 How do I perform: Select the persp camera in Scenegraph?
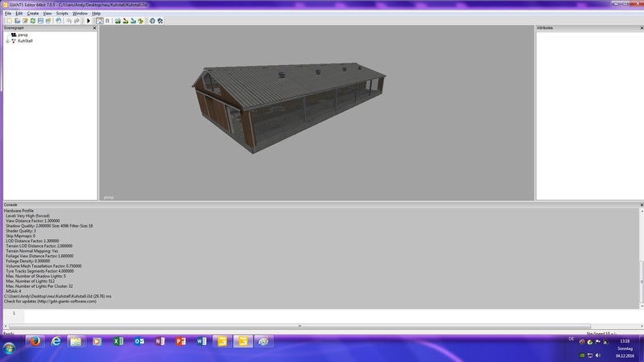pos(23,35)
